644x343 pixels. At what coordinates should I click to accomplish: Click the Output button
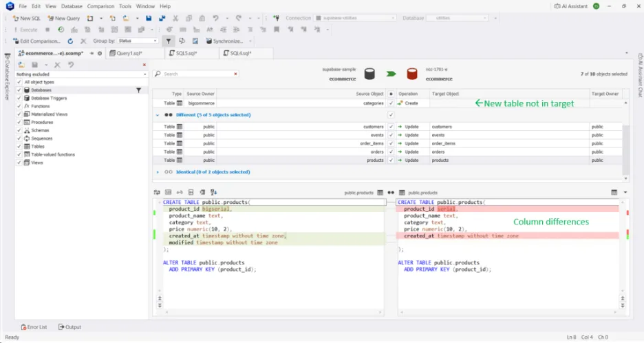69,327
